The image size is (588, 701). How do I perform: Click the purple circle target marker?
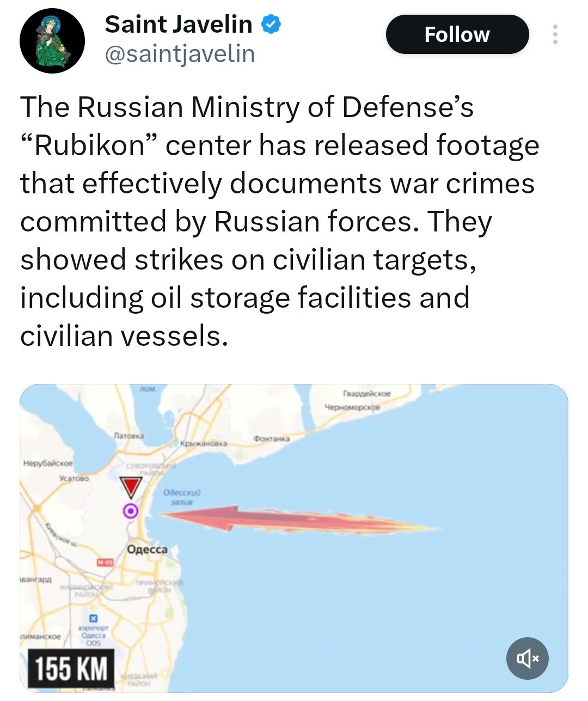tap(131, 511)
